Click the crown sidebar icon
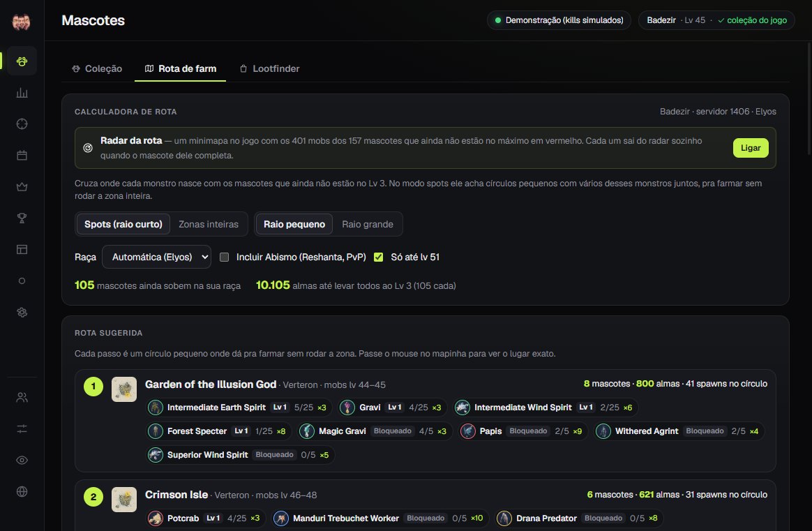The height and width of the screenshot is (531, 812). 22,186
